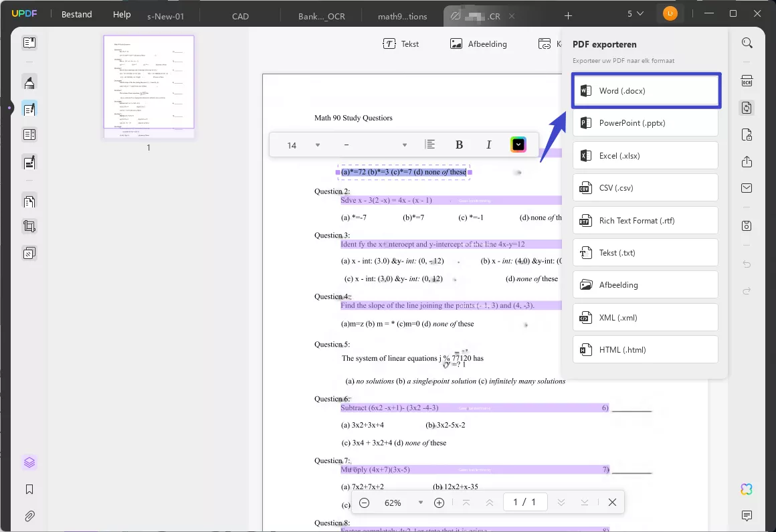This screenshot has width=776, height=532.
Task: Export the PDF as Word (.docx)
Action: [645, 90]
